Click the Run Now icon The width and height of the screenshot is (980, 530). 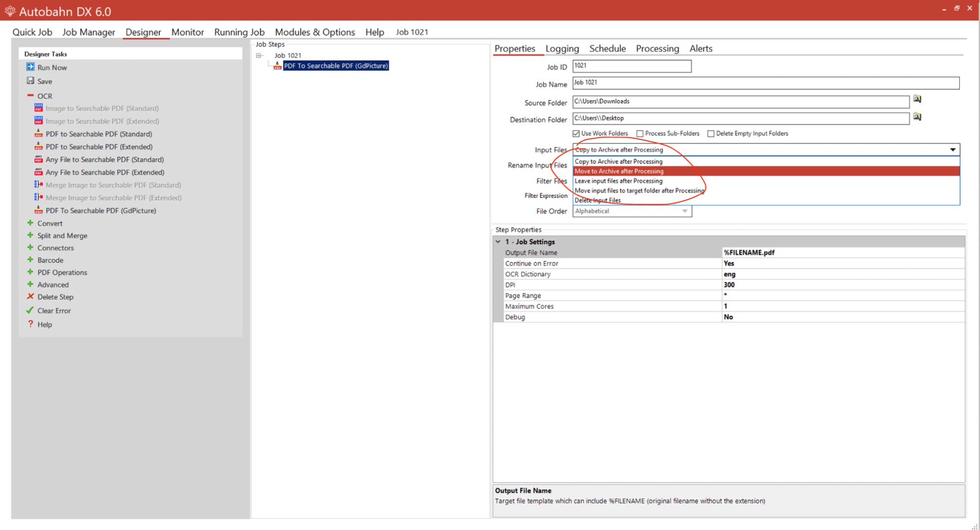point(30,67)
